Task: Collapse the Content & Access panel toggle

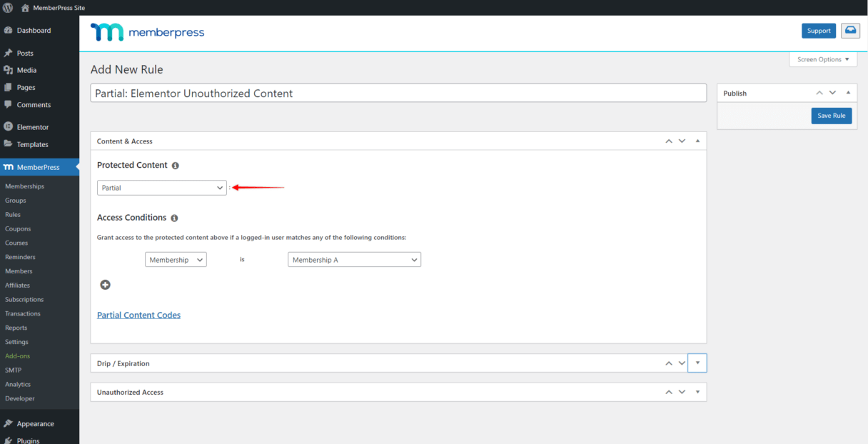Action: (x=697, y=141)
